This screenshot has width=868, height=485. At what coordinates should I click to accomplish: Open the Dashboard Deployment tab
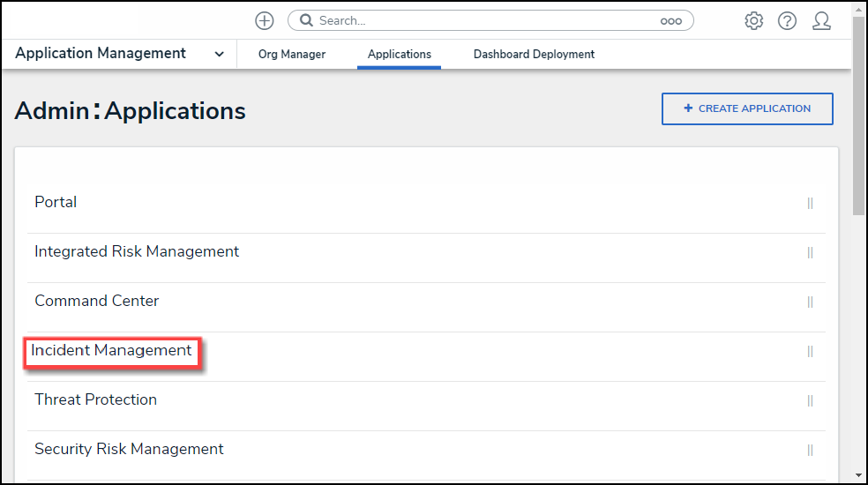[534, 54]
